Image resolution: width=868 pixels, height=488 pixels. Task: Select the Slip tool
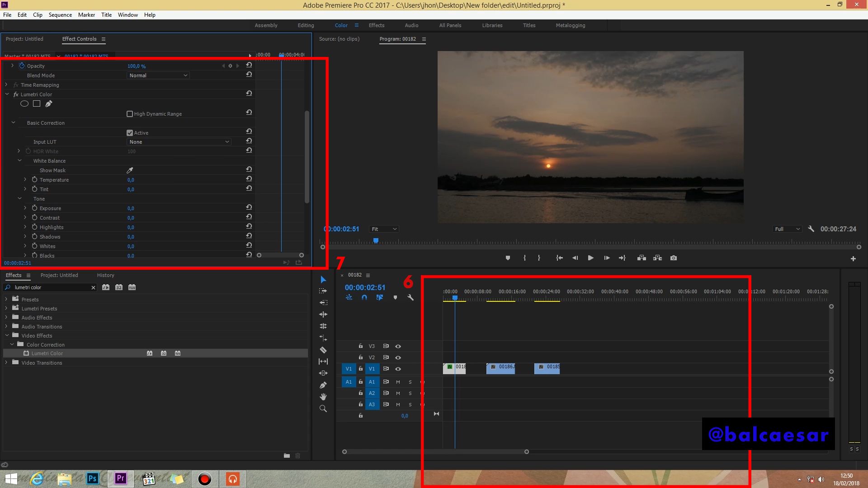[x=323, y=361]
